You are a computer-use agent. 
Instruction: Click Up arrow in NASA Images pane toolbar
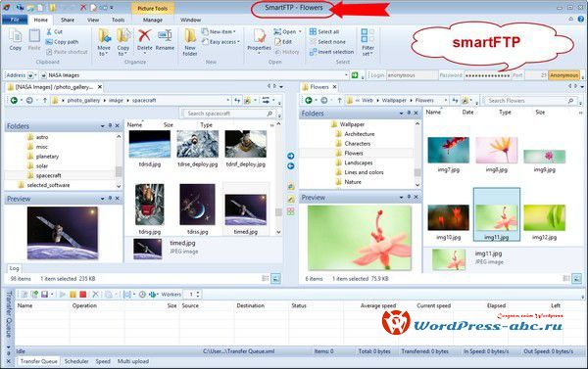point(45,101)
